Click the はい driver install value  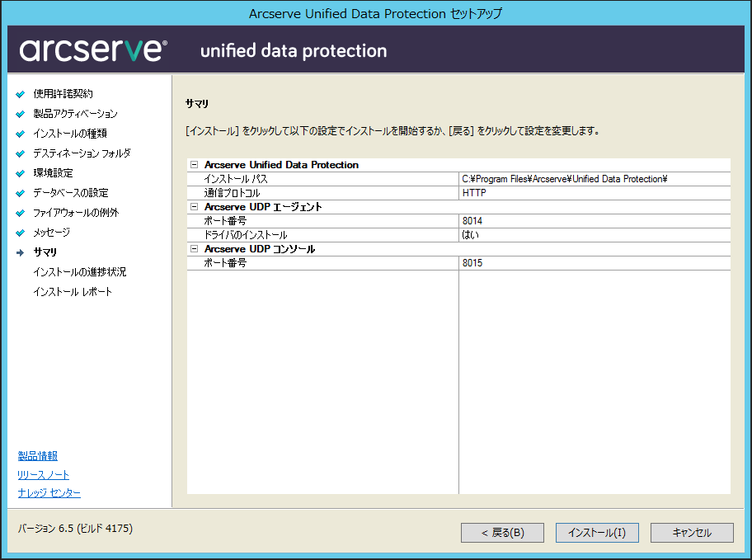tap(471, 235)
